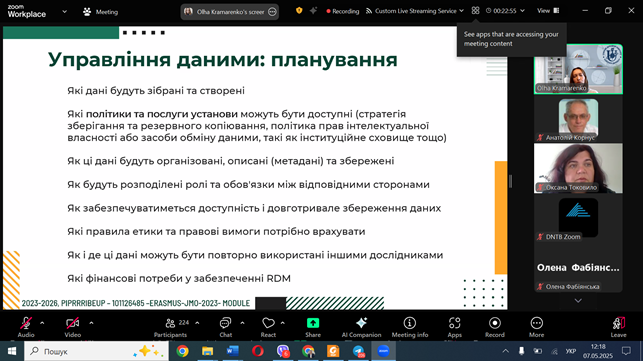Viewport: 643px width, 361px height.
Task: Unmute the microphone with the Audio button
Action: [26, 327]
